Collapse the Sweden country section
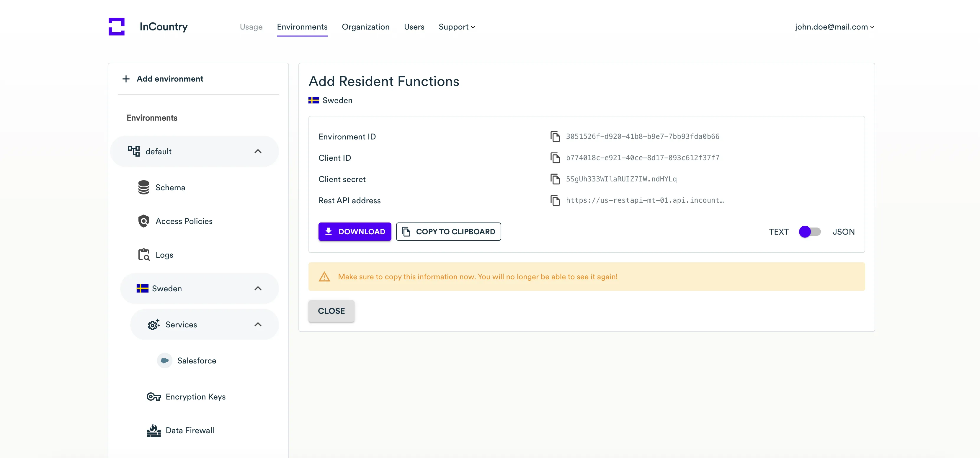Screen dimensions: 980x458 point(258,289)
